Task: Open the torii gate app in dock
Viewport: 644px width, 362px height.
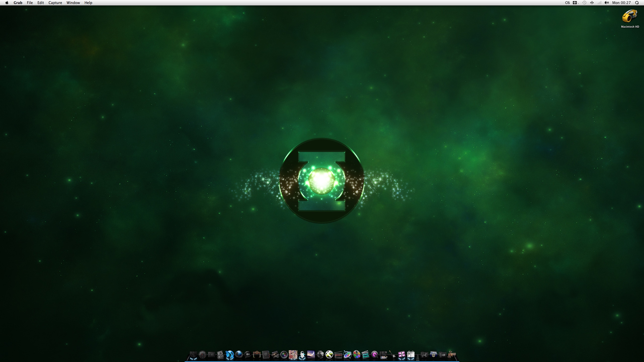Action: [257, 355]
